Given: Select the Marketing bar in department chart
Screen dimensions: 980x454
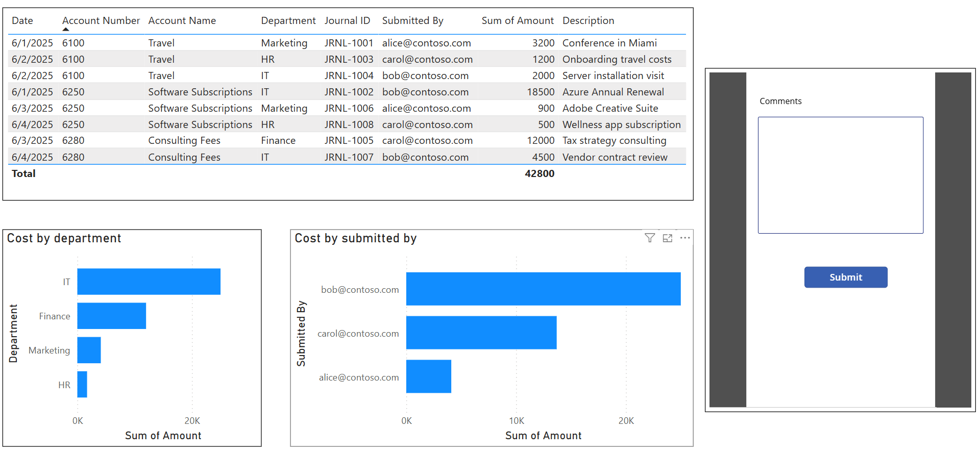Looking at the screenshot, I should (89, 350).
